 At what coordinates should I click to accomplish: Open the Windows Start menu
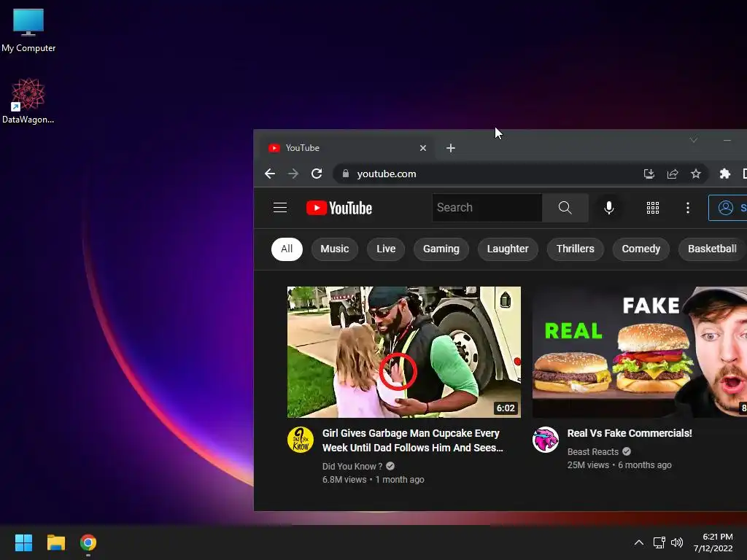[x=23, y=542]
